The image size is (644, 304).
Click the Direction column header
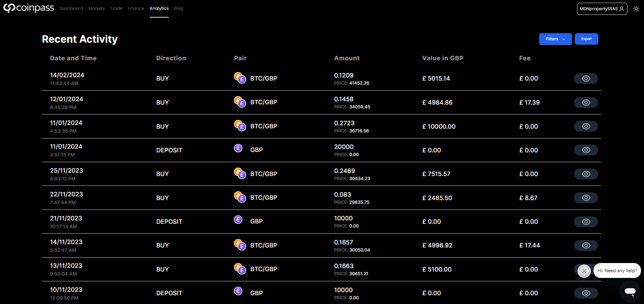tap(171, 58)
